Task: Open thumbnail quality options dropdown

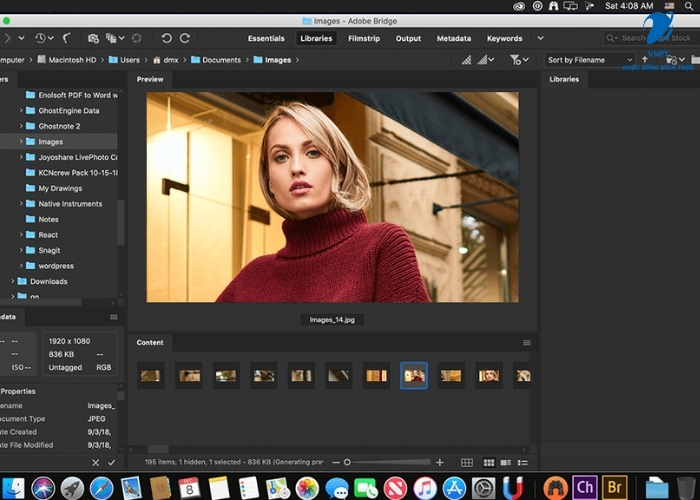Action: (486, 60)
